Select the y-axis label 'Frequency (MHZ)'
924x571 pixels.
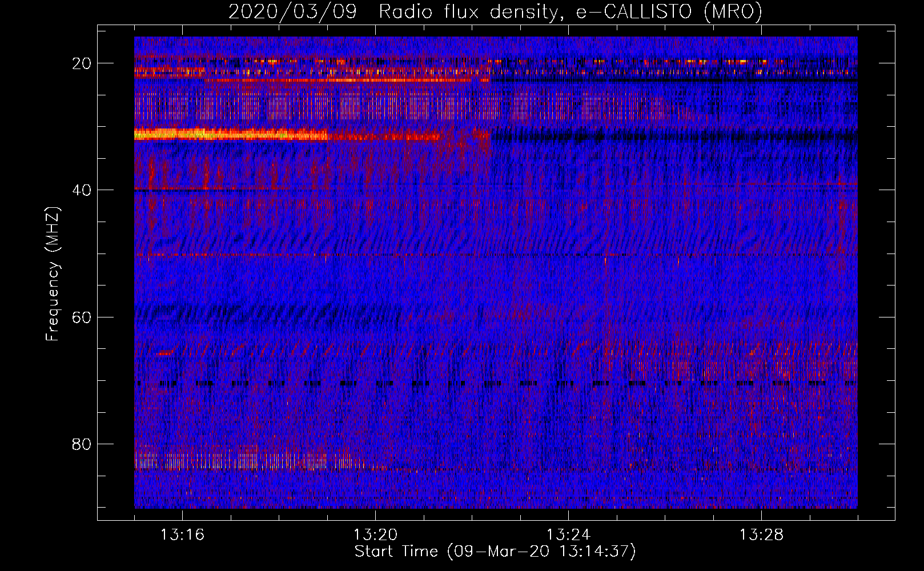coord(53,274)
